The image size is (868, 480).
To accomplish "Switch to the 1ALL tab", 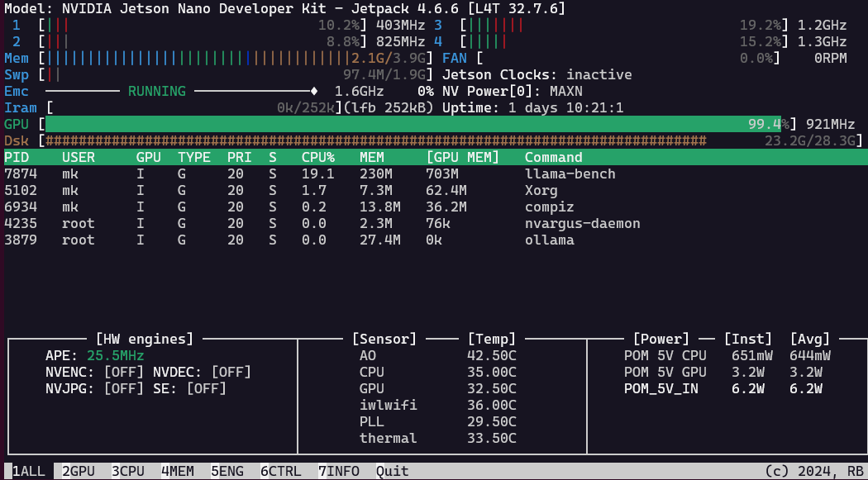I will (29, 471).
